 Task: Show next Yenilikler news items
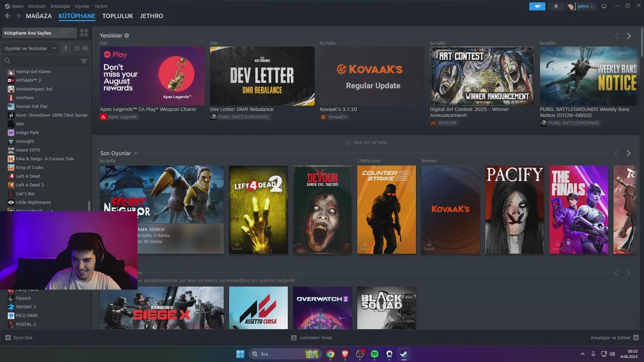(x=629, y=36)
